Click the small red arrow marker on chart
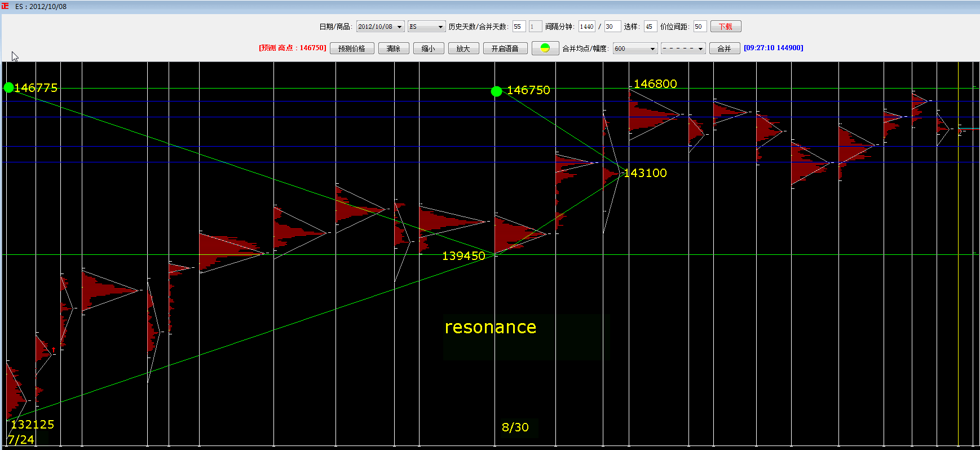980x450 pixels. [x=54, y=350]
